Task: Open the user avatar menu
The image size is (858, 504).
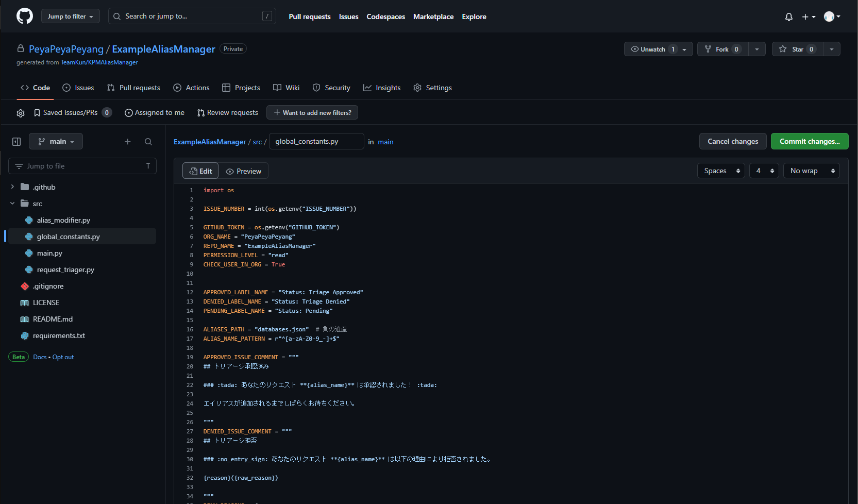Action: coord(832,16)
